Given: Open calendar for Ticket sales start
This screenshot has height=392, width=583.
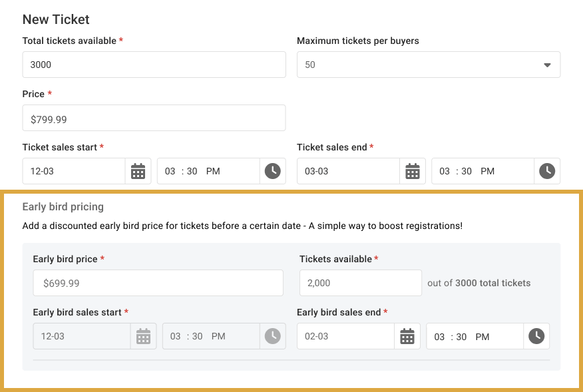Looking at the screenshot, I should pos(138,171).
